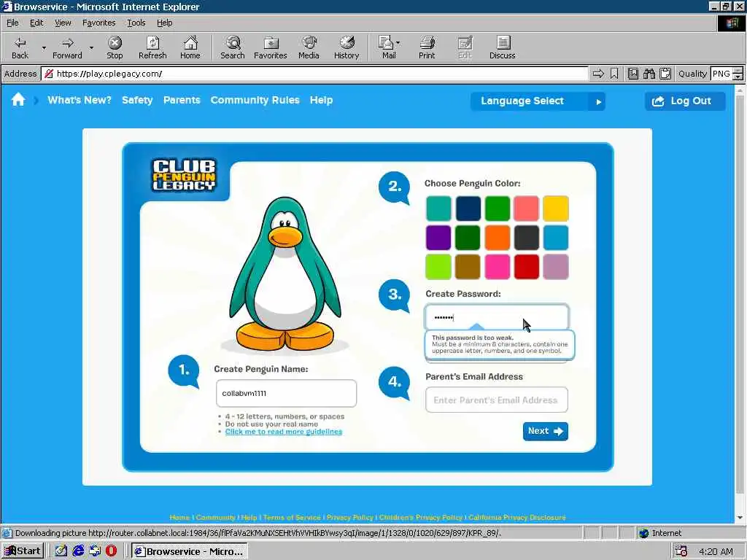Screen dimensions: 747x560
Task: Open the Tools menu
Action: 136,23
